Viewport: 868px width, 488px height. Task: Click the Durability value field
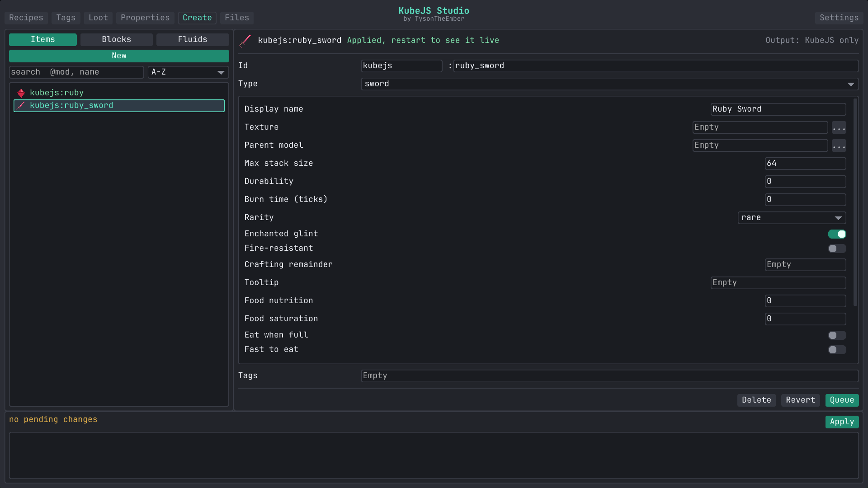click(x=805, y=182)
